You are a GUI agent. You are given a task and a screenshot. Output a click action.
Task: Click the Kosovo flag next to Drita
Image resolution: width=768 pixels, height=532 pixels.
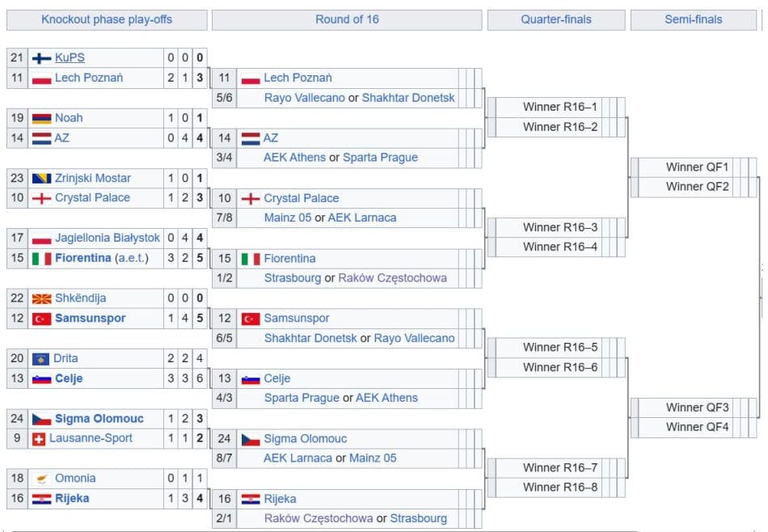click(x=40, y=358)
